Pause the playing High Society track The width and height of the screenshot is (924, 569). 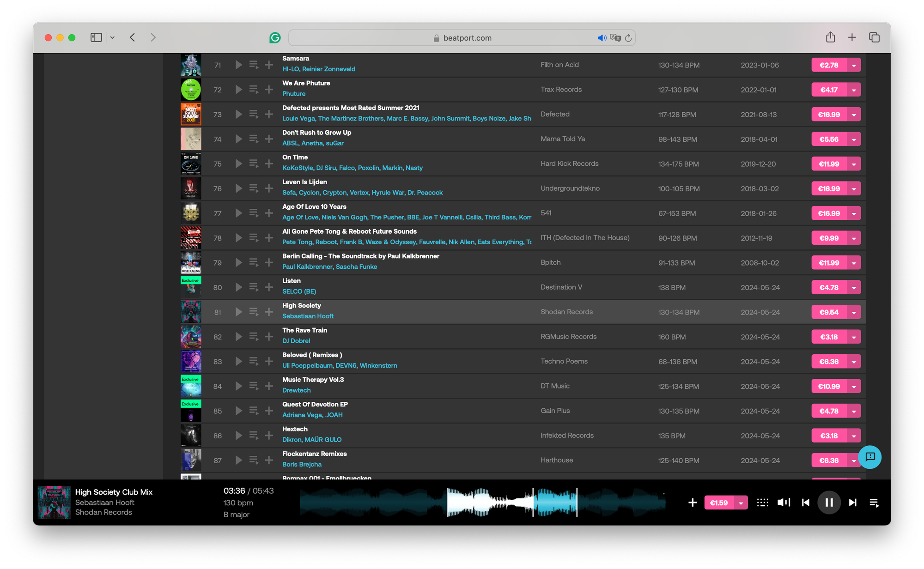point(829,502)
